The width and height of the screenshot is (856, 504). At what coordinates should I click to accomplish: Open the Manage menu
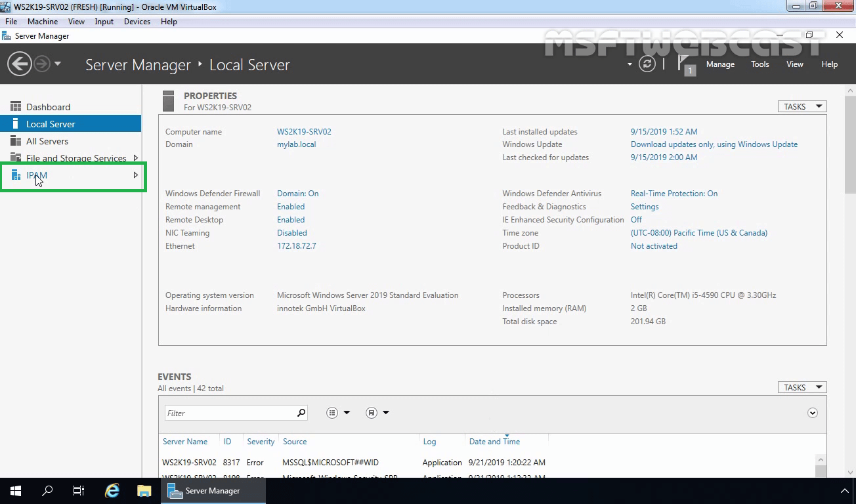(720, 64)
